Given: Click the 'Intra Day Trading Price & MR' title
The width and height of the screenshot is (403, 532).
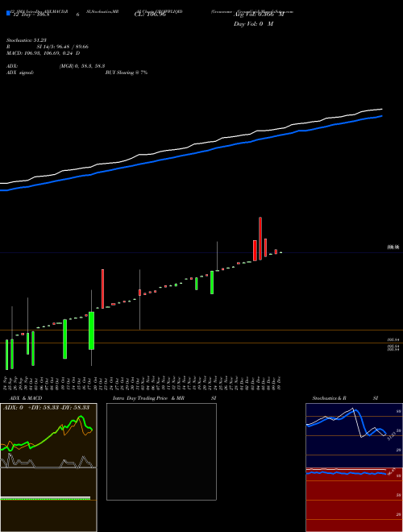Looking at the screenshot, I should pos(148,398).
